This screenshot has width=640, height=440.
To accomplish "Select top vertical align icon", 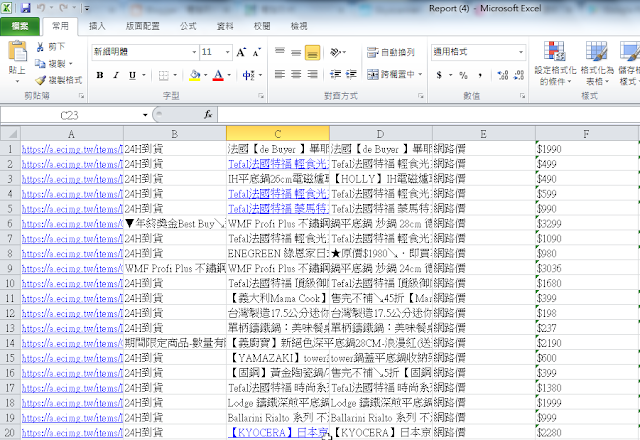I will pos(280,52).
